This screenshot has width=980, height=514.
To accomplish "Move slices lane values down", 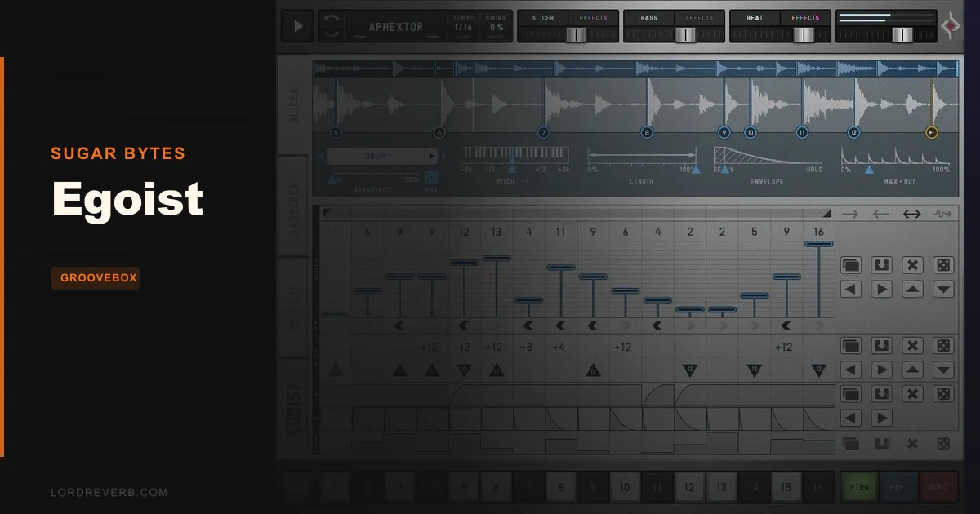I will pos(943,289).
